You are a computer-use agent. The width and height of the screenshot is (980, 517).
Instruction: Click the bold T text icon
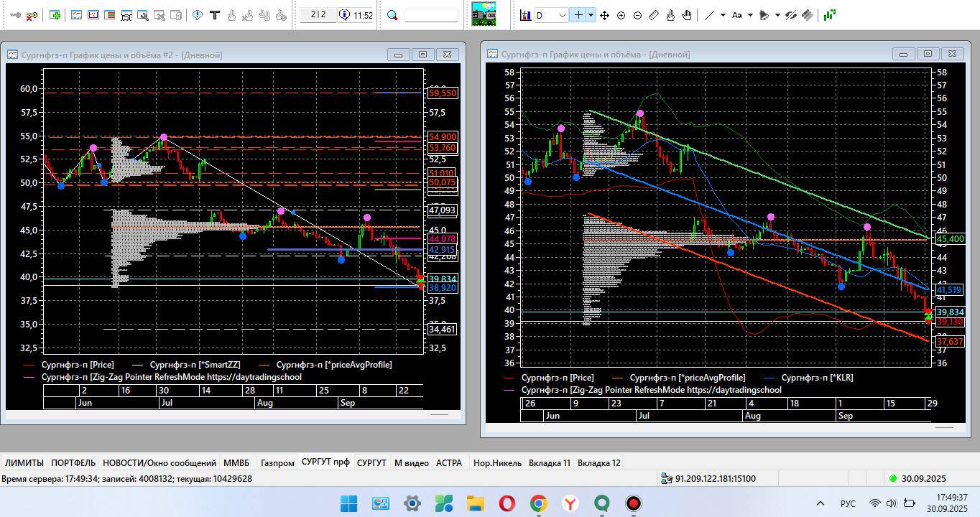(x=214, y=15)
